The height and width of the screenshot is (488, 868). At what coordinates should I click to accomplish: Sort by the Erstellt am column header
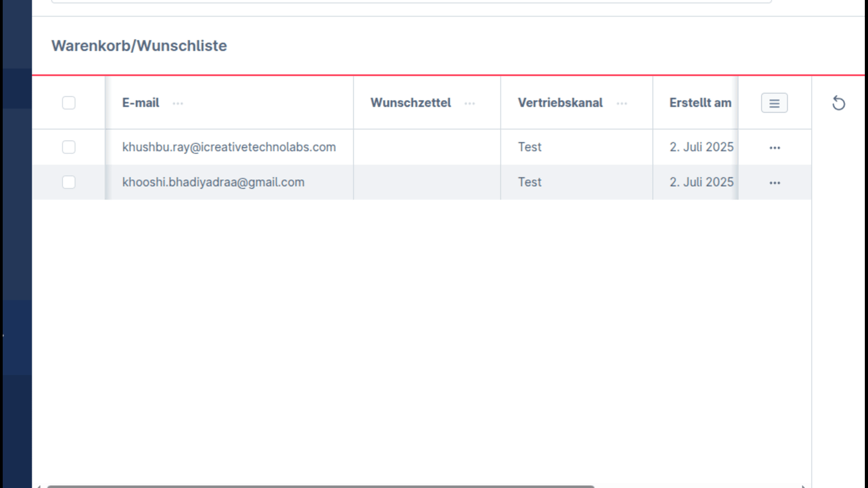700,103
